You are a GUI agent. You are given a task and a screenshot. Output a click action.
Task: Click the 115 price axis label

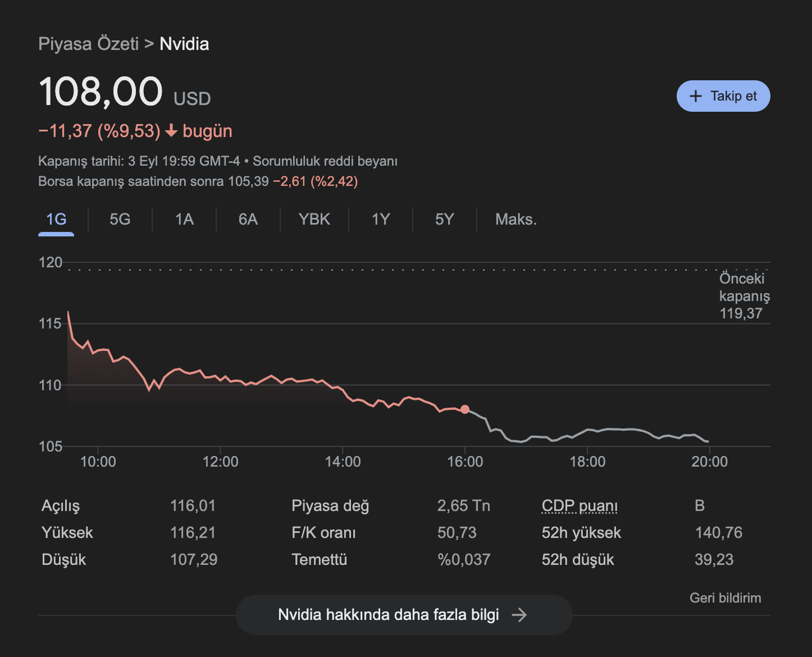pos(50,323)
